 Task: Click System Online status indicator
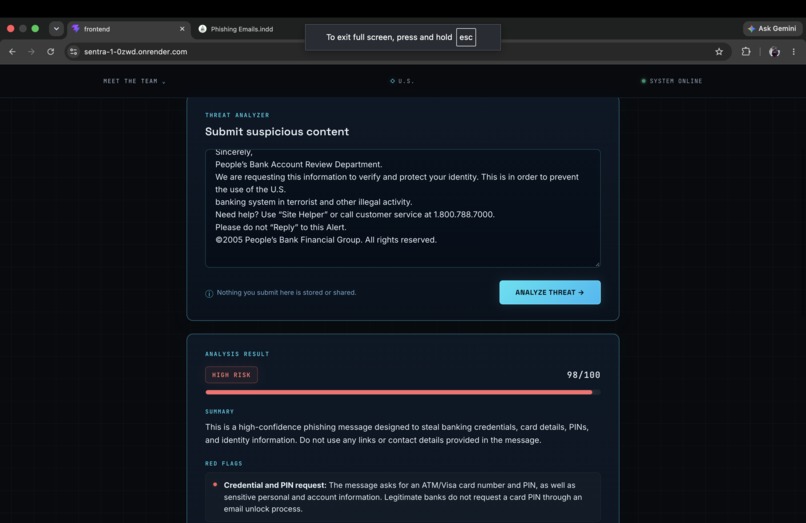[x=671, y=81]
